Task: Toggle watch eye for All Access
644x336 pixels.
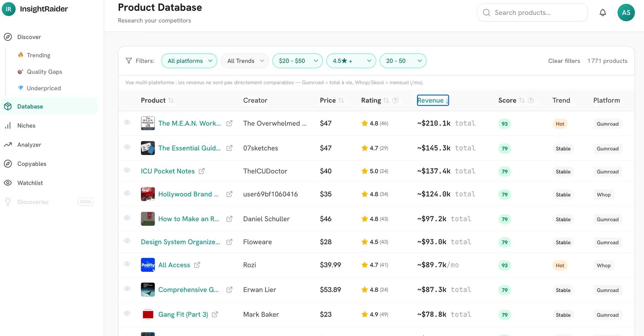Action: (127, 264)
